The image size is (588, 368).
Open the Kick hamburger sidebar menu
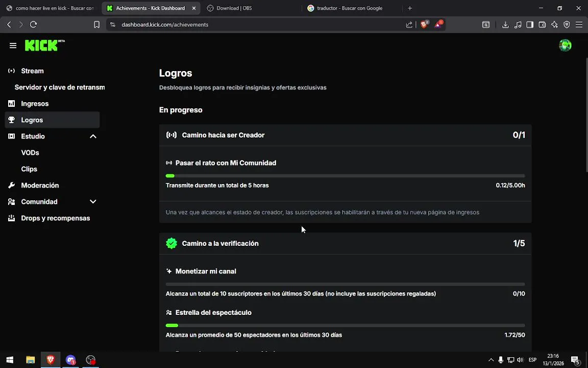pyautogui.click(x=13, y=45)
